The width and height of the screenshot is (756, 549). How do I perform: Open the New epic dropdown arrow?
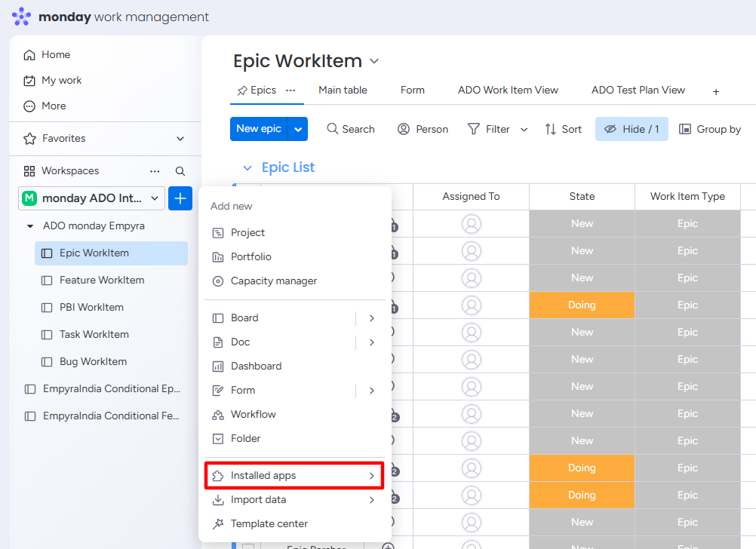[x=298, y=129]
